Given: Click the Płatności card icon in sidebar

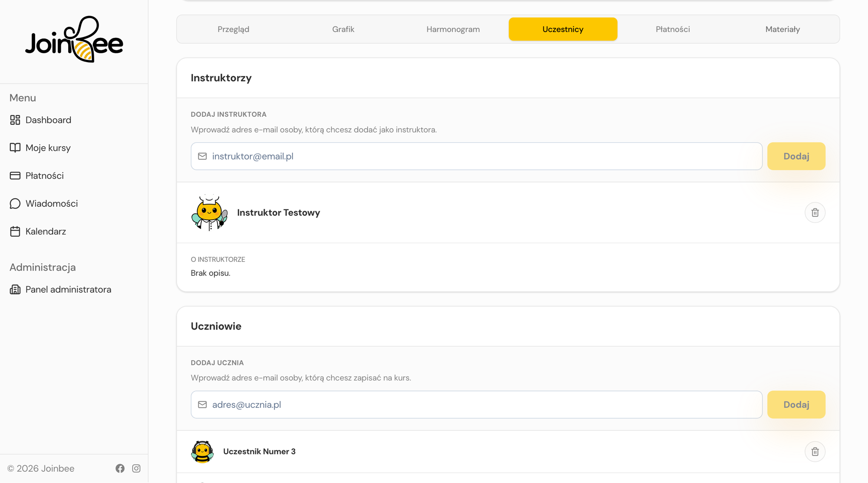Looking at the screenshot, I should coord(15,175).
